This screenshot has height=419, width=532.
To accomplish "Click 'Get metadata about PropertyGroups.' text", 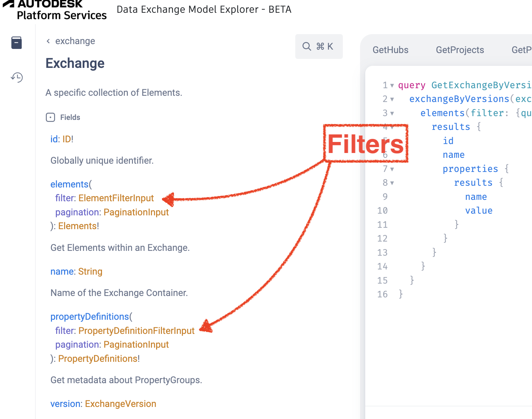I will pos(126,380).
